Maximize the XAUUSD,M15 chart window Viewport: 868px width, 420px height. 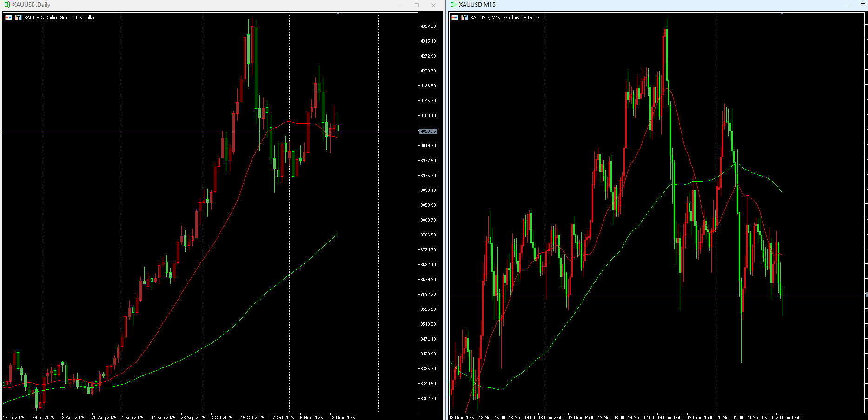tap(863, 5)
